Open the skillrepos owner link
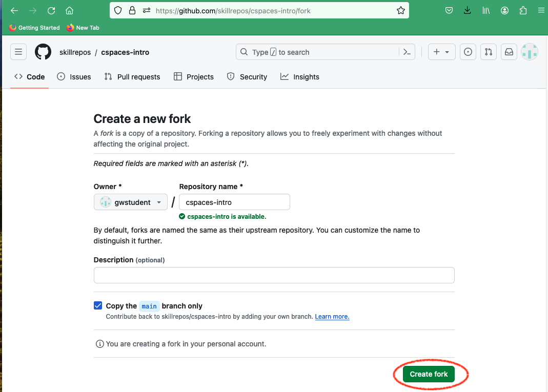The height and width of the screenshot is (392, 548). tap(75, 52)
